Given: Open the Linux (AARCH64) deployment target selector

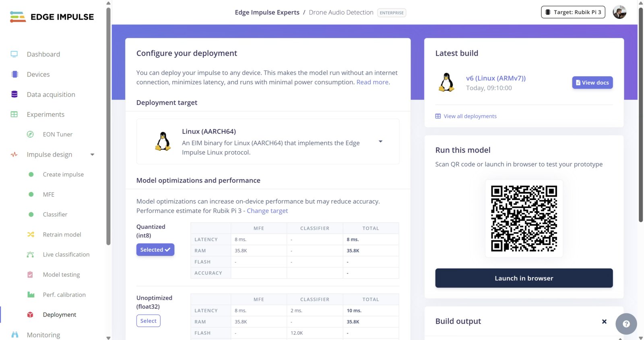Looking at the screenshot, I should coord(268,141).
